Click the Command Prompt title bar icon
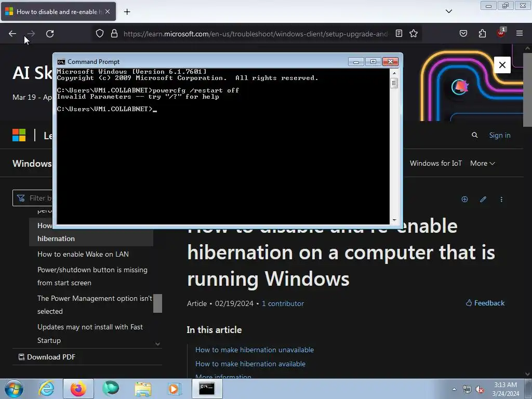The width and height of the screenshot is (532, 399). [x=61, y=62]
